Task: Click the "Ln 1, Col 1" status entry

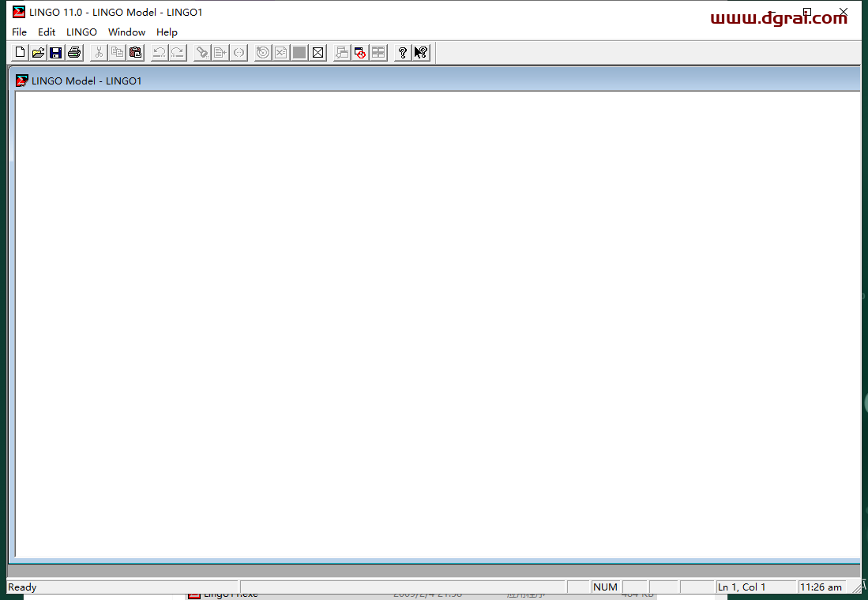Action: coord(742,587)
